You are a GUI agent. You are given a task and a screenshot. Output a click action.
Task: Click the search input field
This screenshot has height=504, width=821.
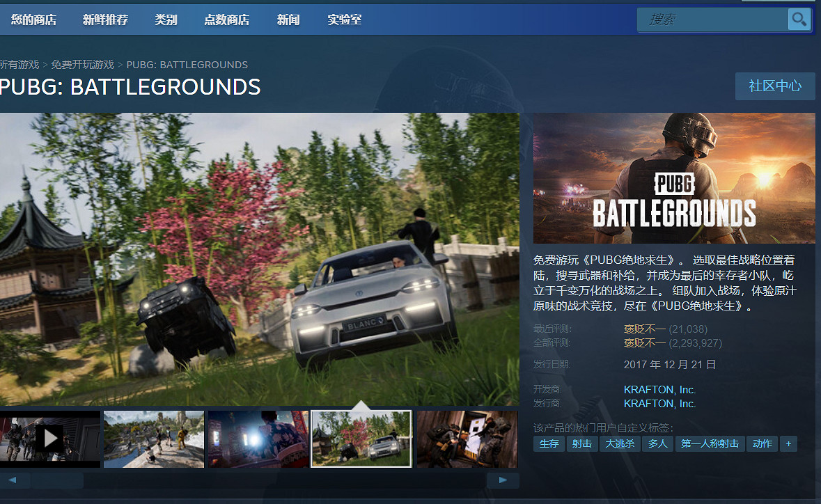[x=712, y=19]
